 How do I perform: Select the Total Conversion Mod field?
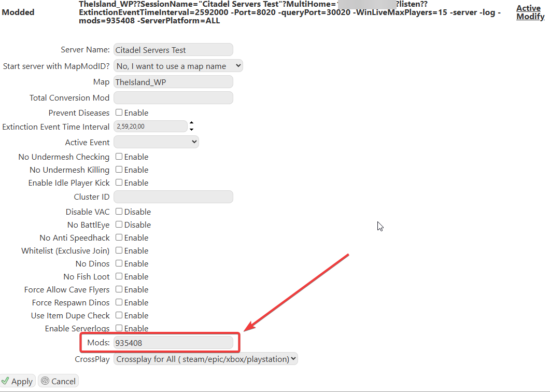pyautogui.click(x=173, y=97)
